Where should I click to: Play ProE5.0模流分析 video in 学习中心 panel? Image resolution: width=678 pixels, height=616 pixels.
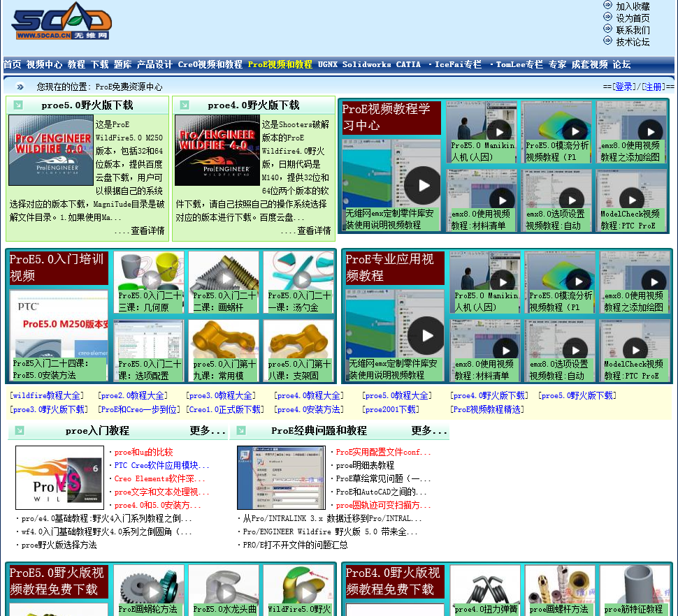[575, 131]
